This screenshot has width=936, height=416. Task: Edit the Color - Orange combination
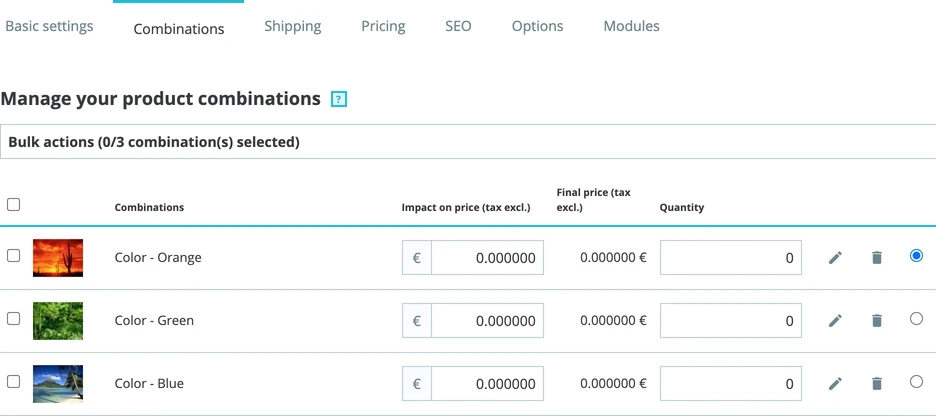click(x=835, y=258)
